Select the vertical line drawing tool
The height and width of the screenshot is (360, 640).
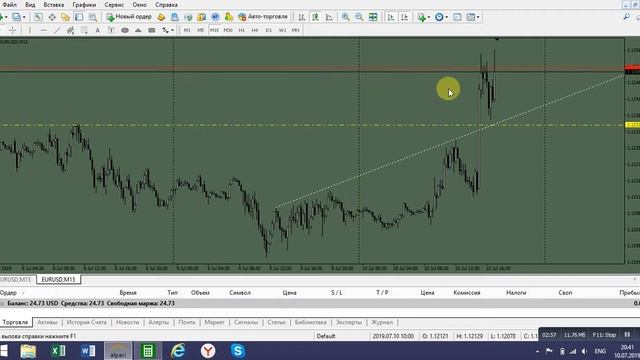pyautogui.click(x=29, y=30)
